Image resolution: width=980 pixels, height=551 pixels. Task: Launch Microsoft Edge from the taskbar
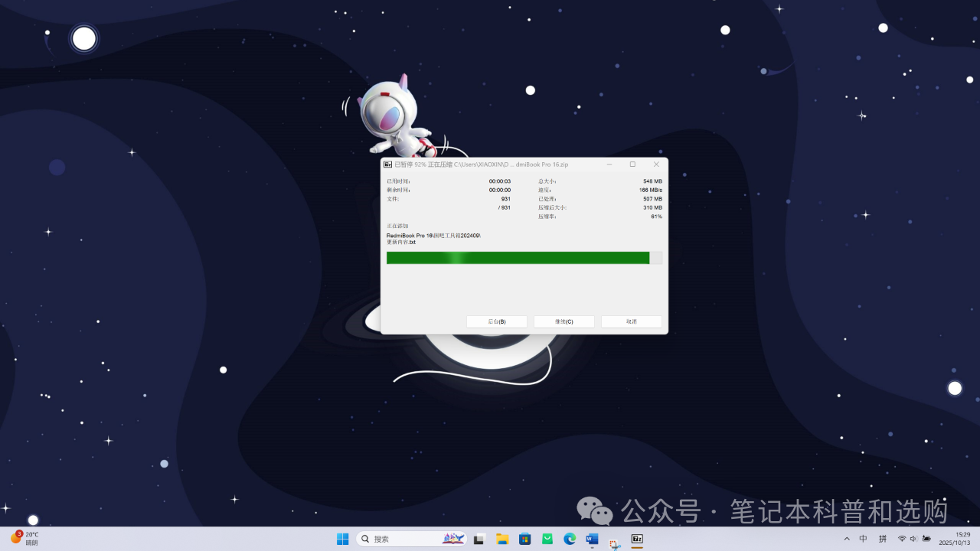570,539
